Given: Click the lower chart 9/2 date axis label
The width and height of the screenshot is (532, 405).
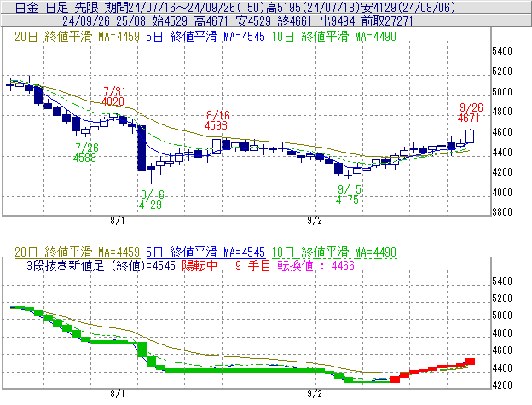Looking at the screenshot, I should tap(315, 394).
